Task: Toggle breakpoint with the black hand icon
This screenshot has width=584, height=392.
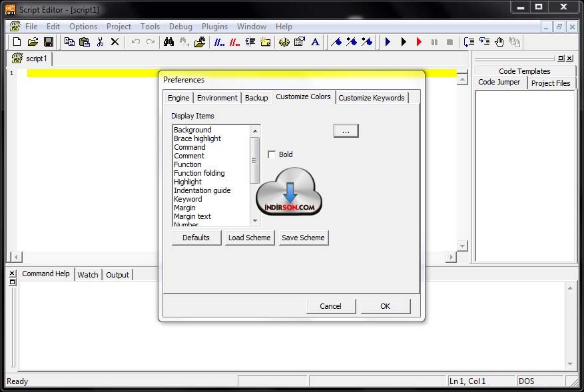Action: click(x=499, y=42)
